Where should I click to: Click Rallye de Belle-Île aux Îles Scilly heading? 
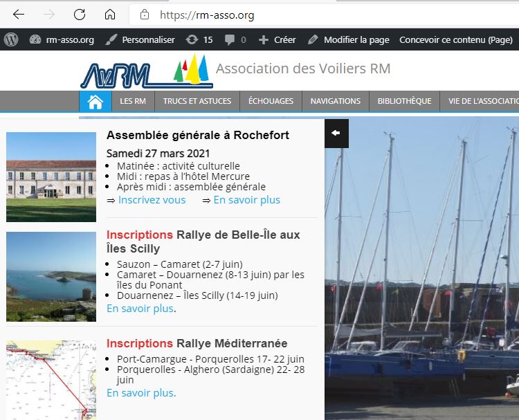click(x=203, y=241)
